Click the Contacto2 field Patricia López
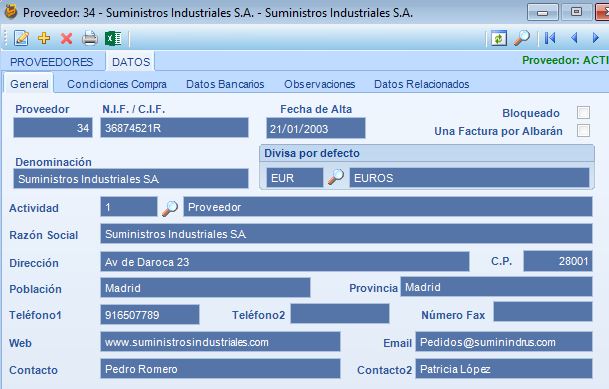The width and height of the screenshot is (609, 389). pos(504,368)
